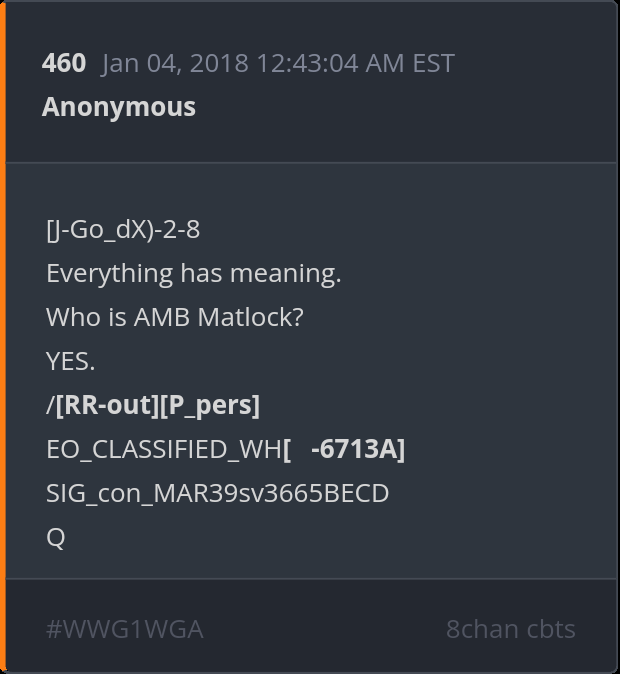620x674 pixels.
Task: Click the word "Matlock?" in the post
Action: (250, 317)
